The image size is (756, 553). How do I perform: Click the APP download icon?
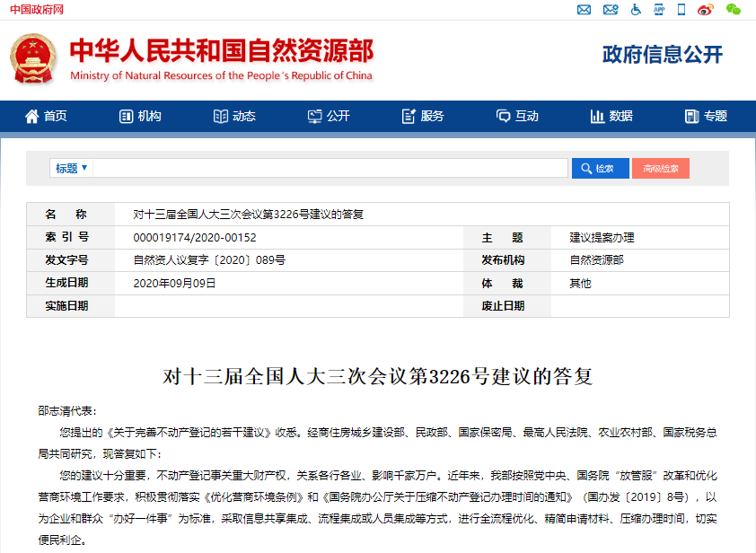(659, 9)
